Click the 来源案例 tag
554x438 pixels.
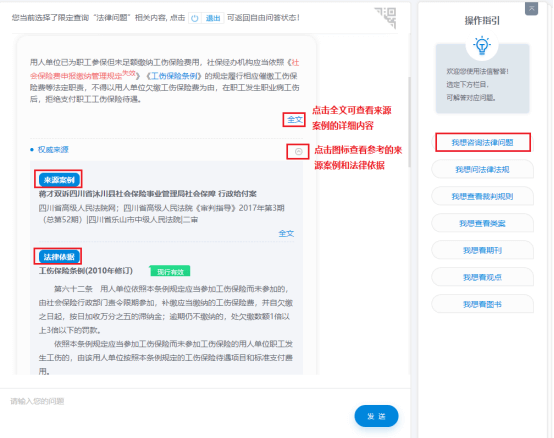59,180
